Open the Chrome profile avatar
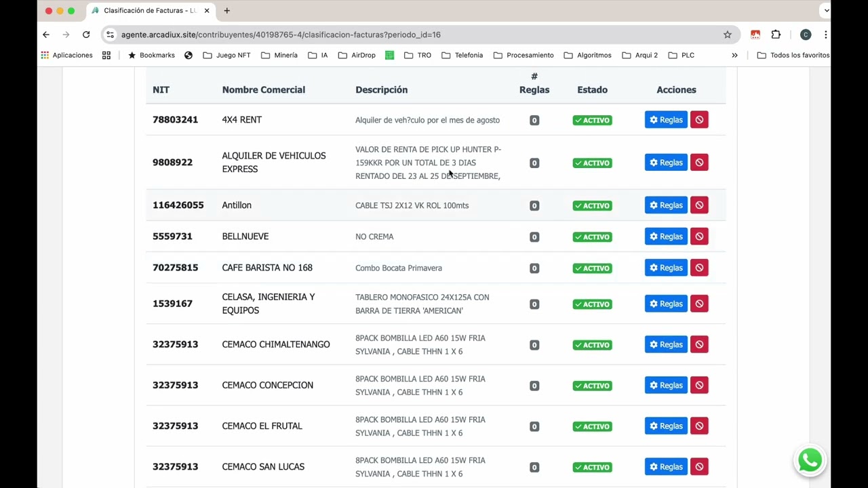This screenshot has width=868, height=488. (x=806, y=35)
